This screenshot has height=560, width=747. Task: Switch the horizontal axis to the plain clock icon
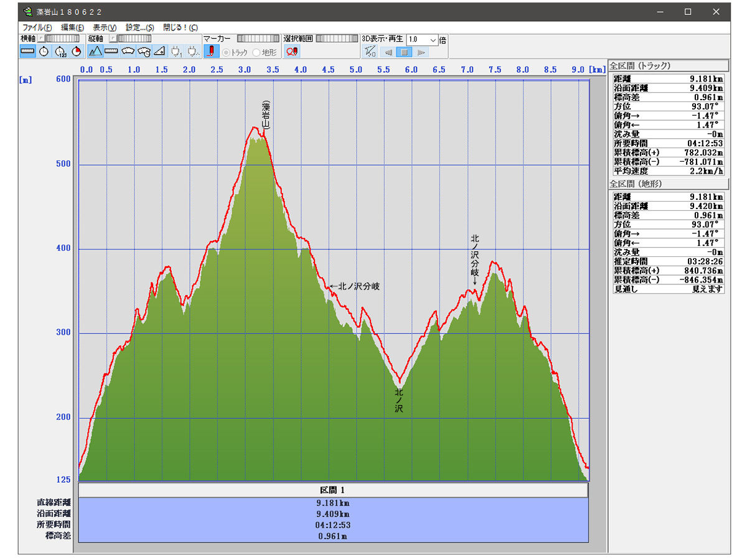44,52
